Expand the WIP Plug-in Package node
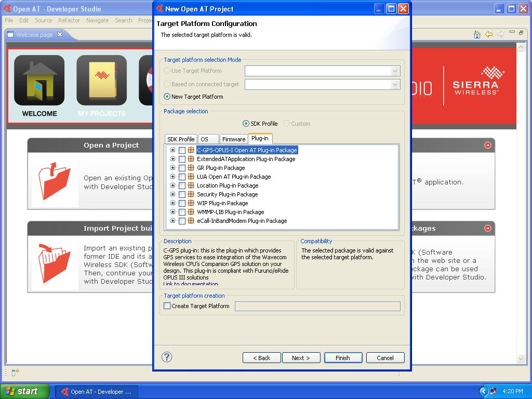Image resolution: width=532 pixels, height=399 pixels. [172, 203]
